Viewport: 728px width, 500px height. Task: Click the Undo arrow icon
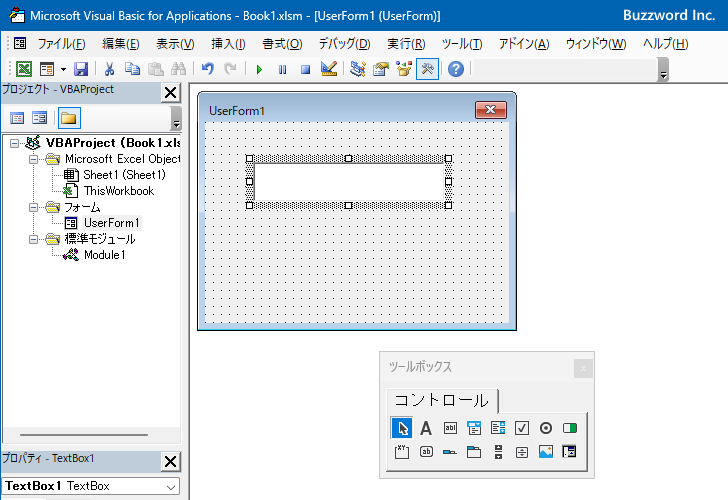point(208,69)
